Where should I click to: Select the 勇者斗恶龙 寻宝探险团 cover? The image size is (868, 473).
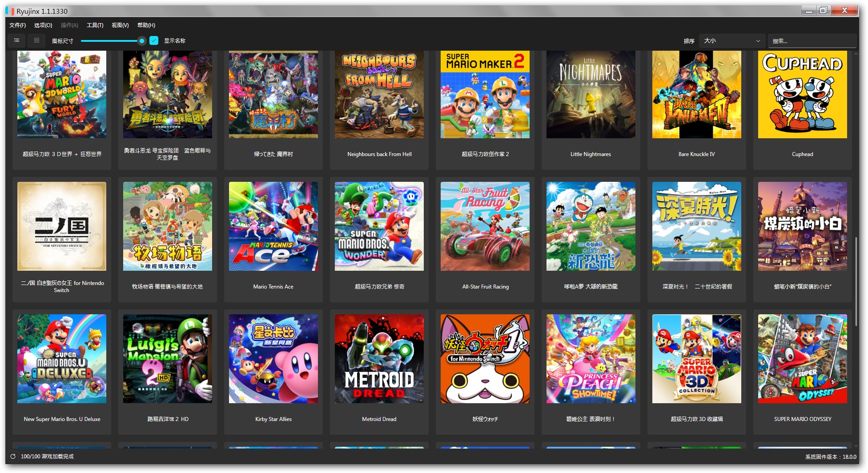(x=167, y=94)
